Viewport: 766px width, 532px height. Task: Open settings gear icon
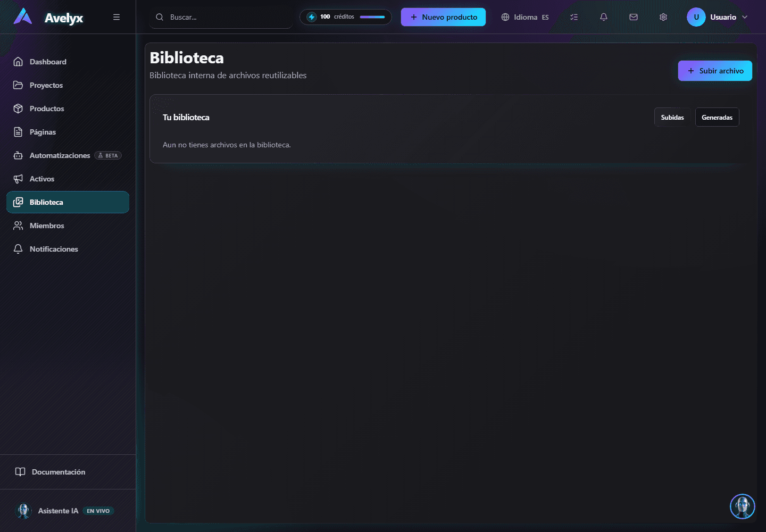pyautogui.click(x=663, y=17)
